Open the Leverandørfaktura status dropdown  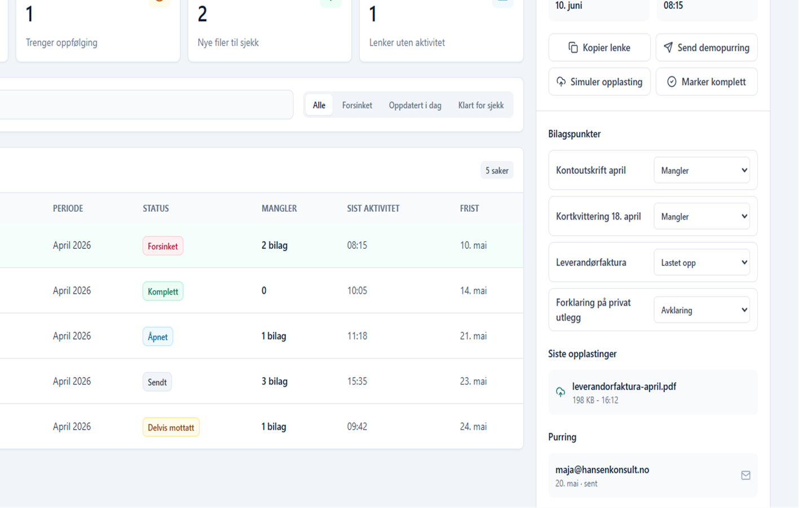pyautogui.click(x=702, y=262)
